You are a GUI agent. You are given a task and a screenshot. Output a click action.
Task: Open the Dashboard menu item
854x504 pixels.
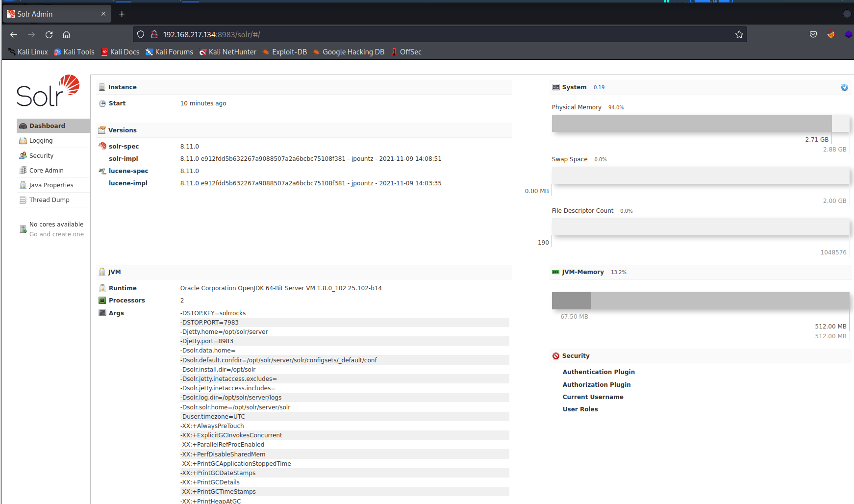pos(53,126)
